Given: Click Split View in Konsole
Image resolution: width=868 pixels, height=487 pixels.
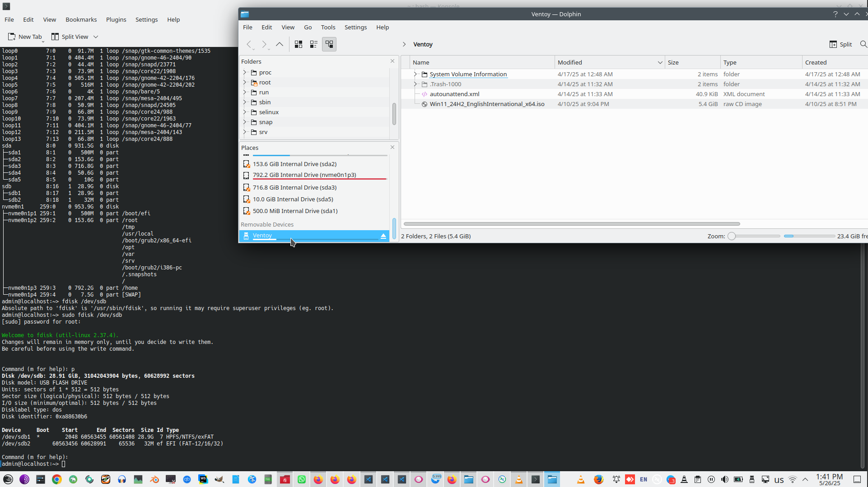Looking at the screenshot, I should click(x=70, y=37).
